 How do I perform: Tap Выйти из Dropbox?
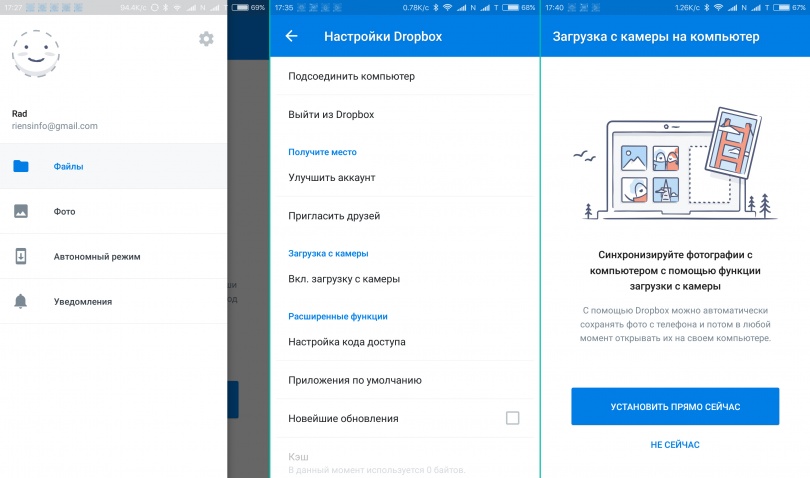pos(331,114)
